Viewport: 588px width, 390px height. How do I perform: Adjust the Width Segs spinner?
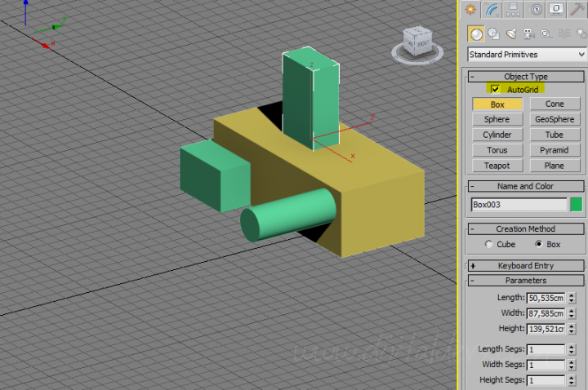pos(572,365)
